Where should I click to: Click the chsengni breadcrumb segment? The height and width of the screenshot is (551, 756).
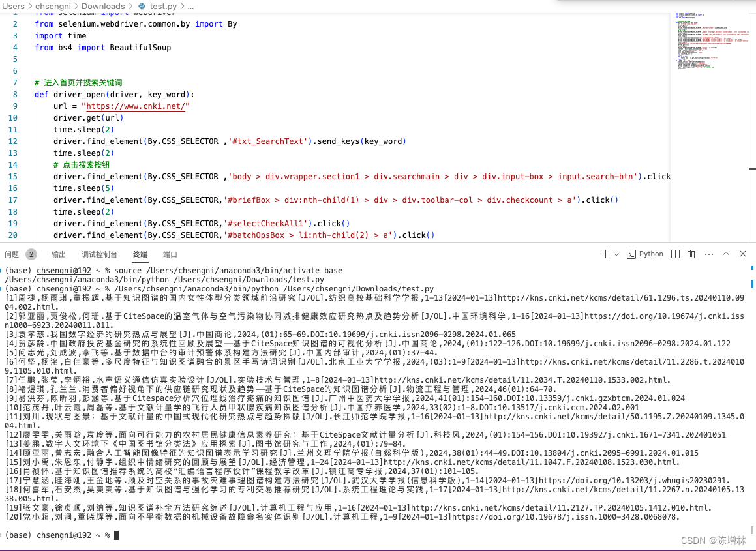click(x=53, y=7)
